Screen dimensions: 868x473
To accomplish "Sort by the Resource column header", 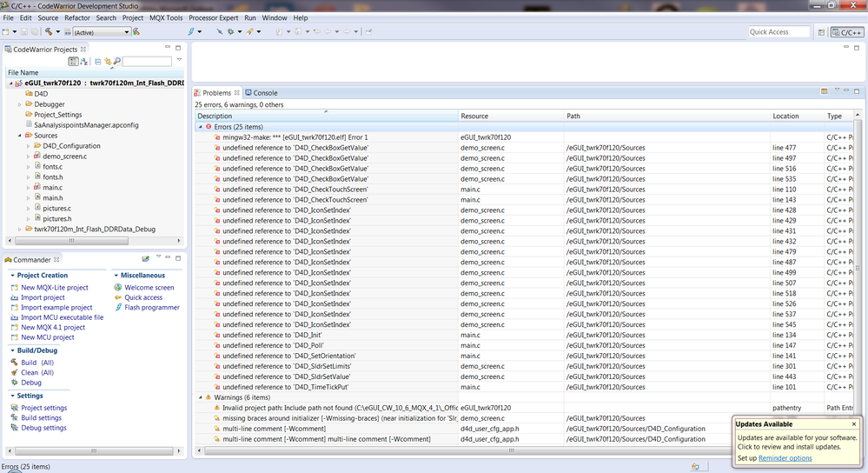I will coord(510,116).
